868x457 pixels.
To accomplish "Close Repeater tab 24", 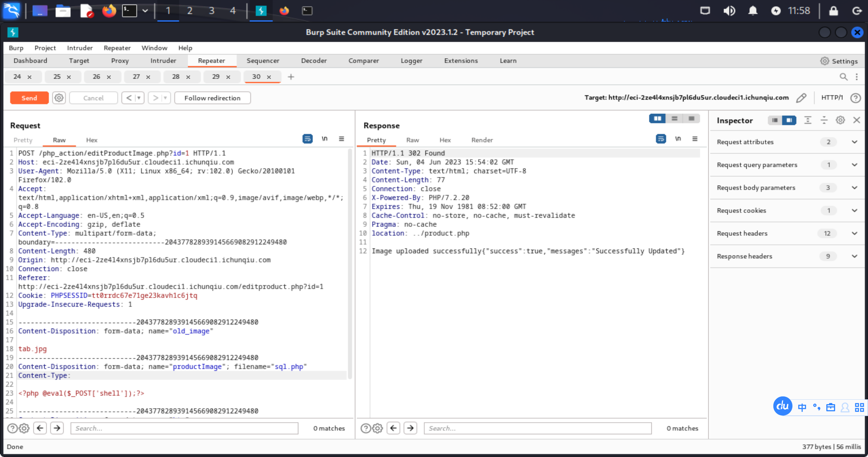I will pyautogui.click(x=29, y=77).
